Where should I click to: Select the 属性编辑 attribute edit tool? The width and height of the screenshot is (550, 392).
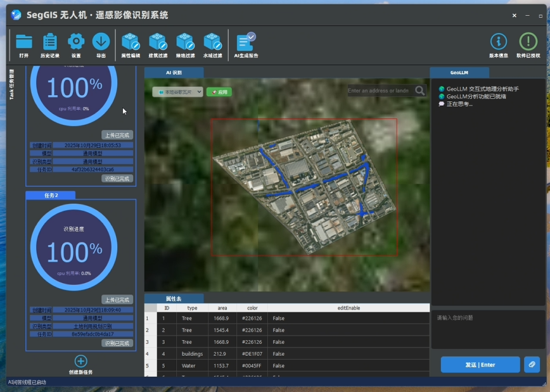[x=131, y=42]
